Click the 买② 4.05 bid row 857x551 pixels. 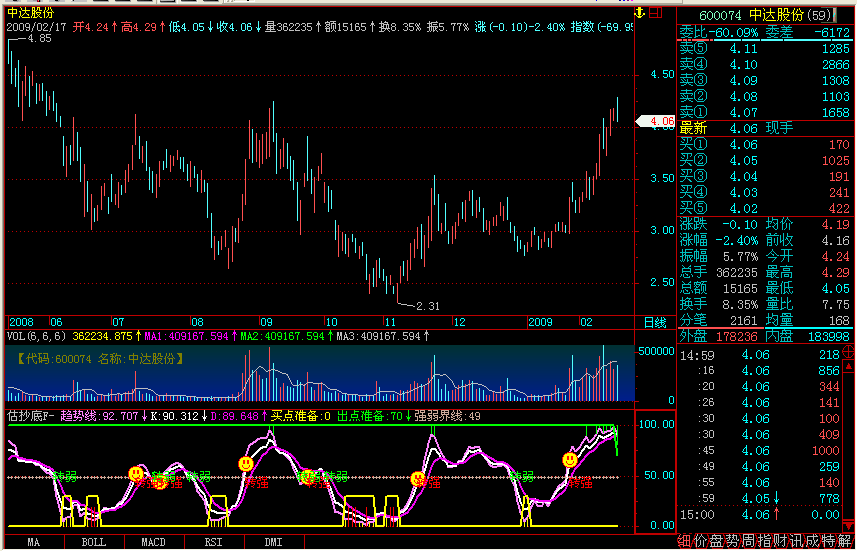pos(764,161)
